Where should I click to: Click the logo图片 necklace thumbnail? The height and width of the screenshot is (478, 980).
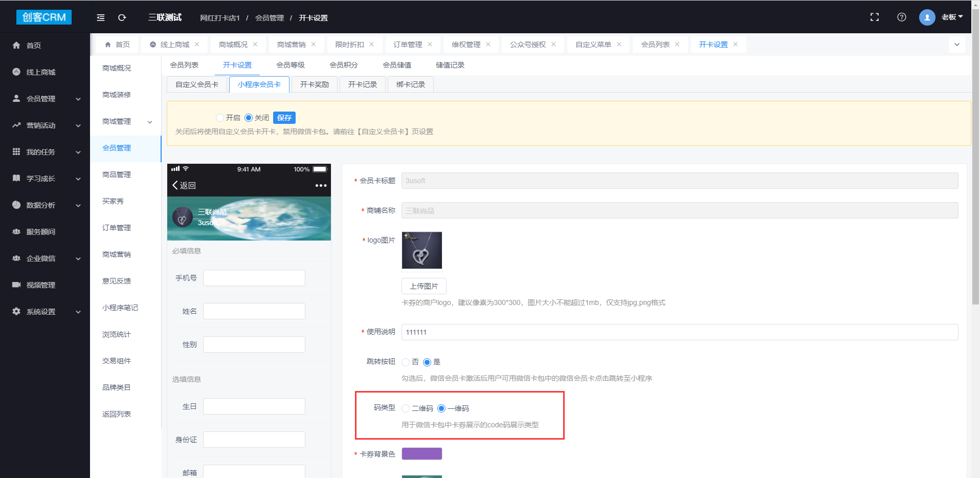422,250
